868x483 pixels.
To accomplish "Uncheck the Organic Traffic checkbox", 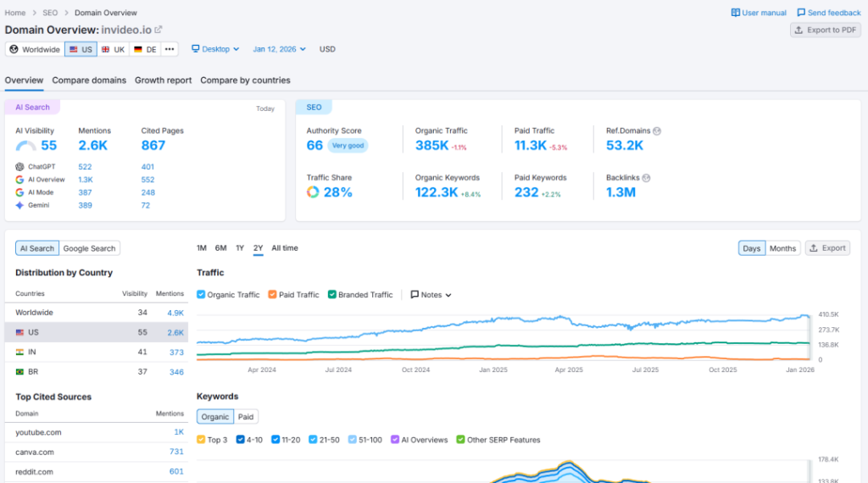I will tap(201, 295).
